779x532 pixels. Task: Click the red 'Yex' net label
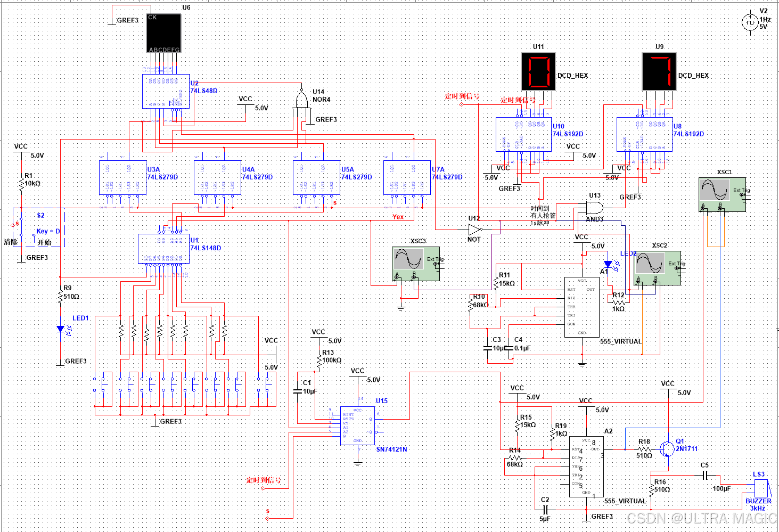pos(398,217)
